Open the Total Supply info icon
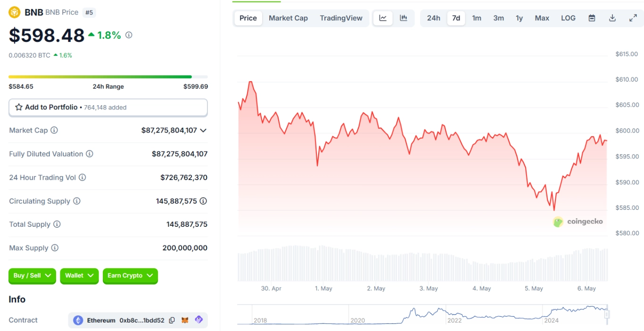This screenshot has width=644, height=331. (x=57, y=224)
